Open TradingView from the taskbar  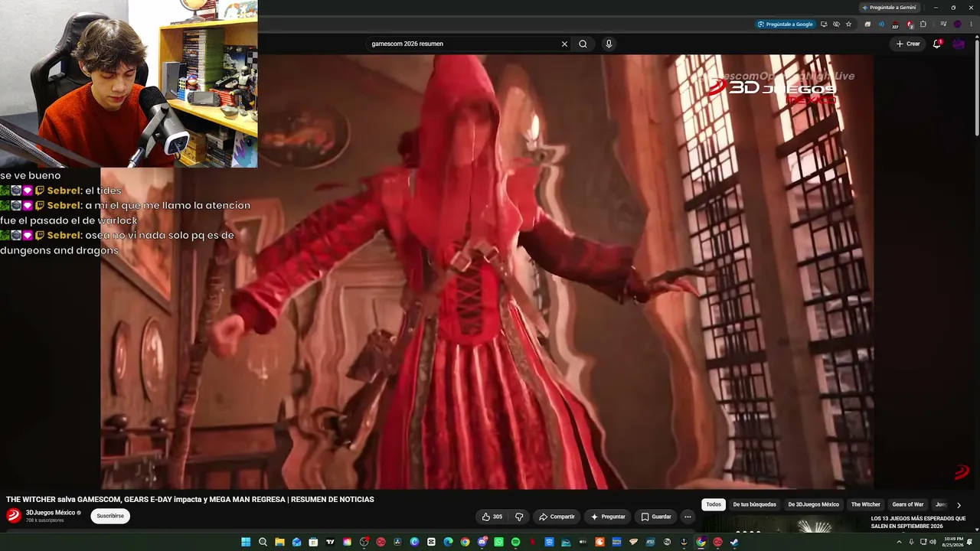click(x=330, y=542)
